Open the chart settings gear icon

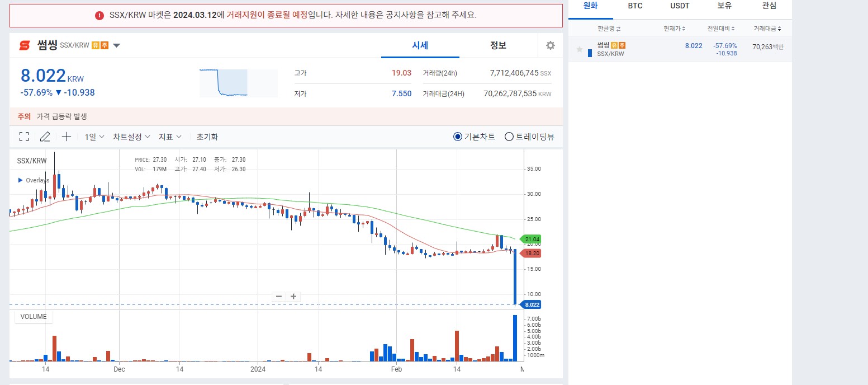click(x=550, y=45)
